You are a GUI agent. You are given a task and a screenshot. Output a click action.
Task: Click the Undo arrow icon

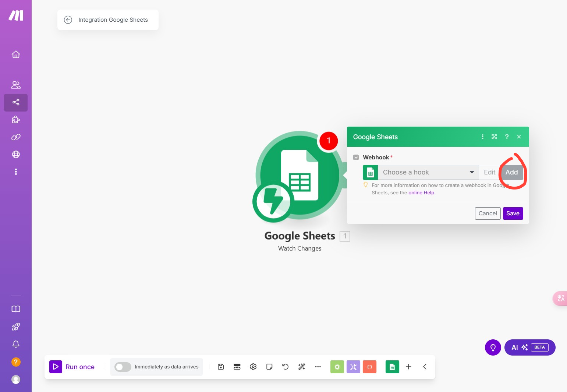point(286,367)
